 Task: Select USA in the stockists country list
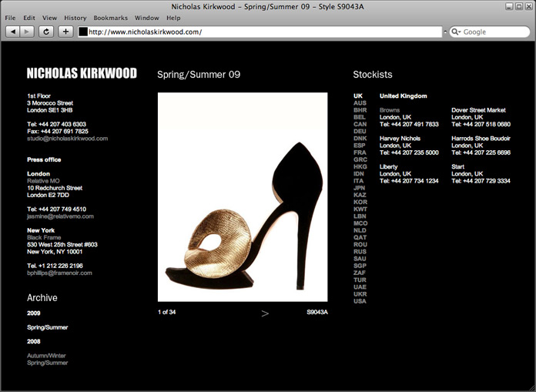point(360,301)
